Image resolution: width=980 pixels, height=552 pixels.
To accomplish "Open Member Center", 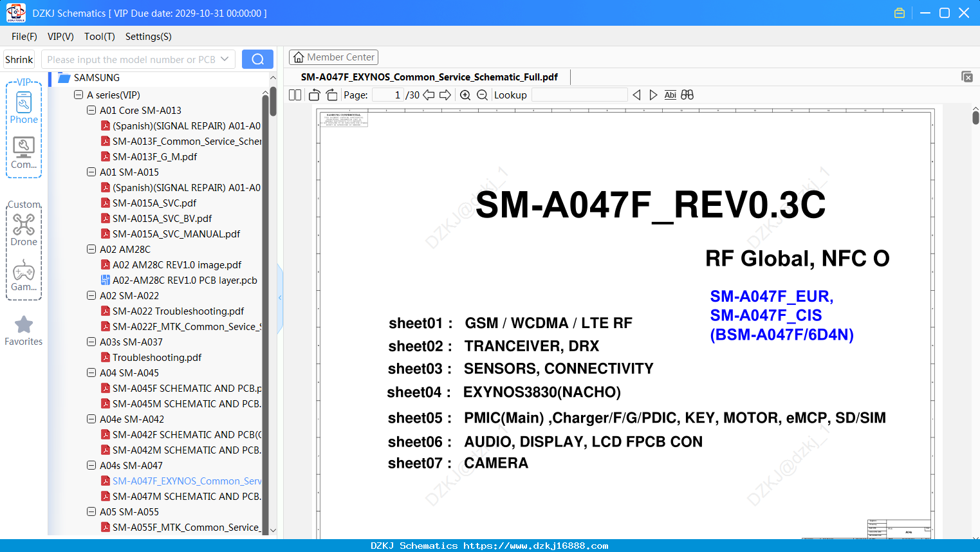I will 333,57.
